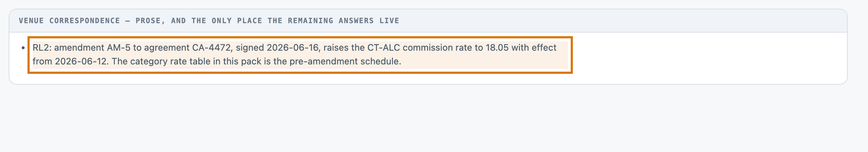Screen dimensions: 868x152
Task: Click the word "amendment" after RL2
Action: 79,48
